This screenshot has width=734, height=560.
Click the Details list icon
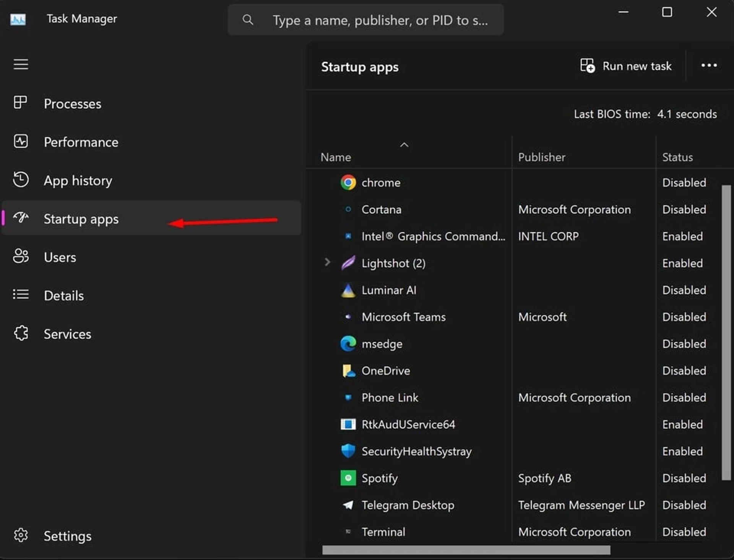(x=21, y=294)
